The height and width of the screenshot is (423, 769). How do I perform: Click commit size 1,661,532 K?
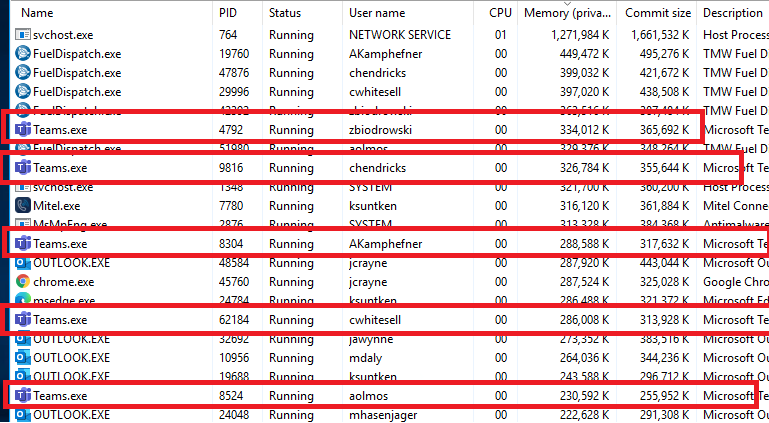pos(660,35)
